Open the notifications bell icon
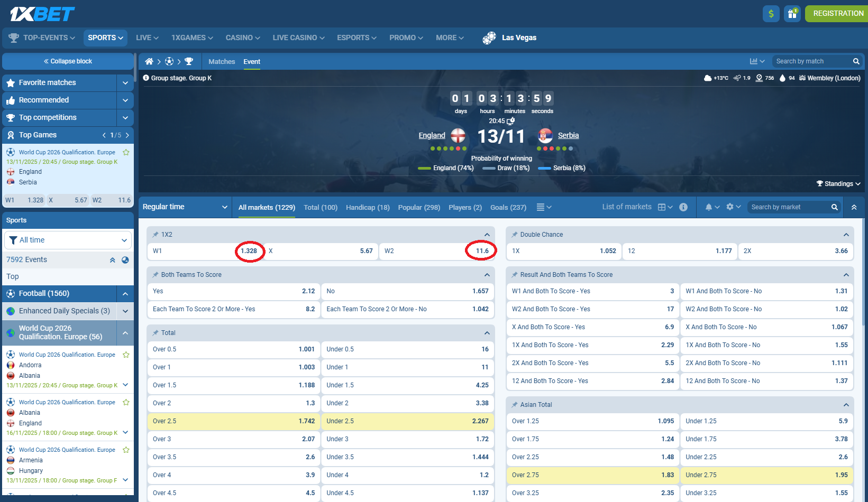This screenshot has width=868, height=502. 711,207
